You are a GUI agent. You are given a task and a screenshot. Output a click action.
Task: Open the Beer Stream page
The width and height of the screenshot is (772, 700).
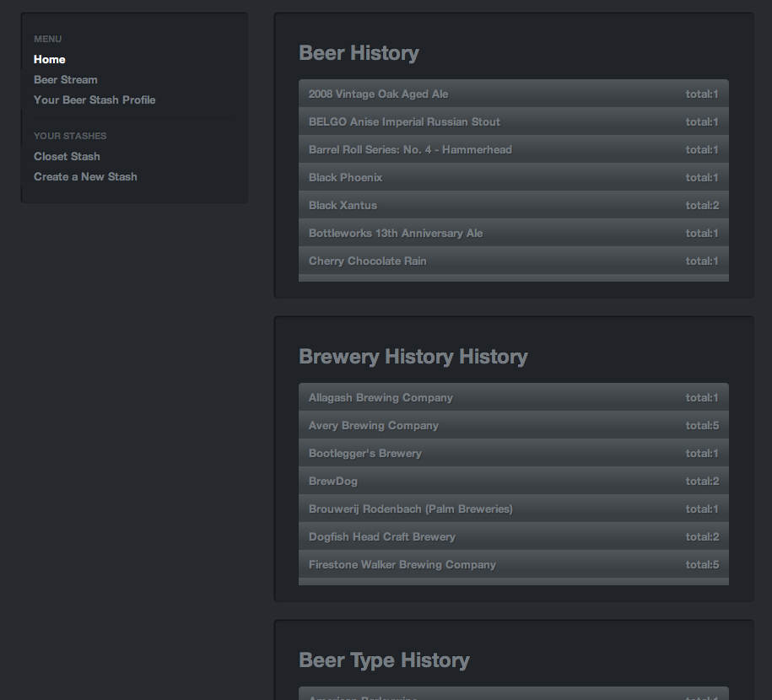point(66,80)
